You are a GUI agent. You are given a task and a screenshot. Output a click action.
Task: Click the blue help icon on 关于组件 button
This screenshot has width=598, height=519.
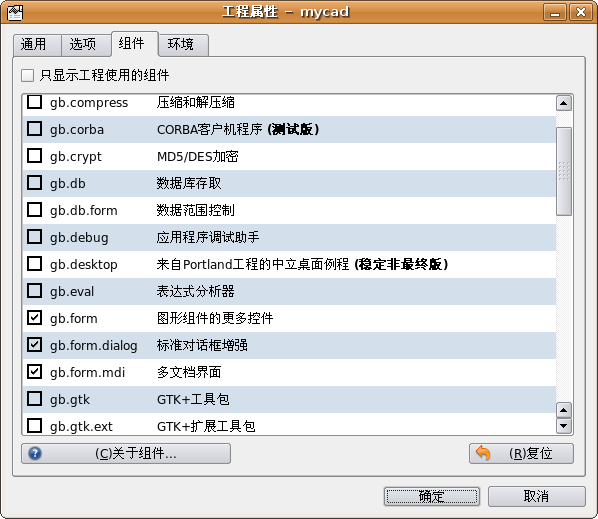pyautogui.click(x=35, y=453)
